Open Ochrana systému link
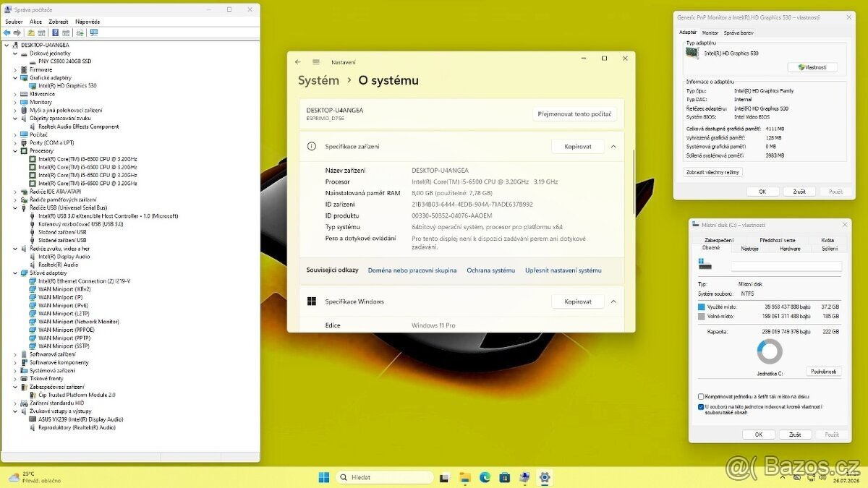 point(491,270)
